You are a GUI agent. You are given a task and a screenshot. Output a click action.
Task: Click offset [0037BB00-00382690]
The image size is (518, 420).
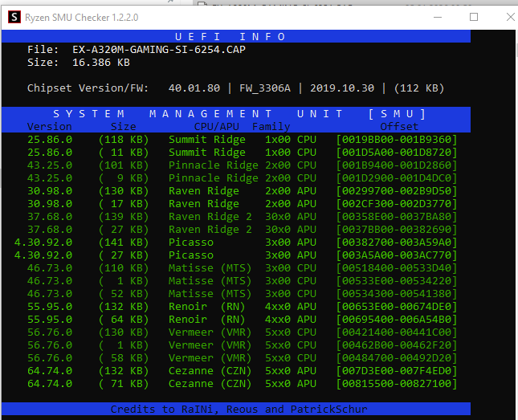397,230
